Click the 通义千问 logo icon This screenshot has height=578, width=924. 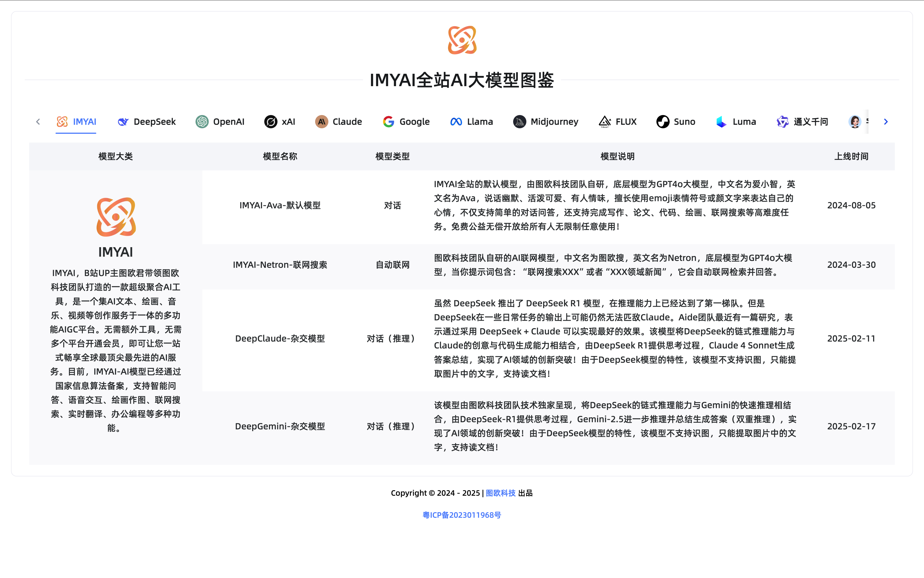[782, 122]
